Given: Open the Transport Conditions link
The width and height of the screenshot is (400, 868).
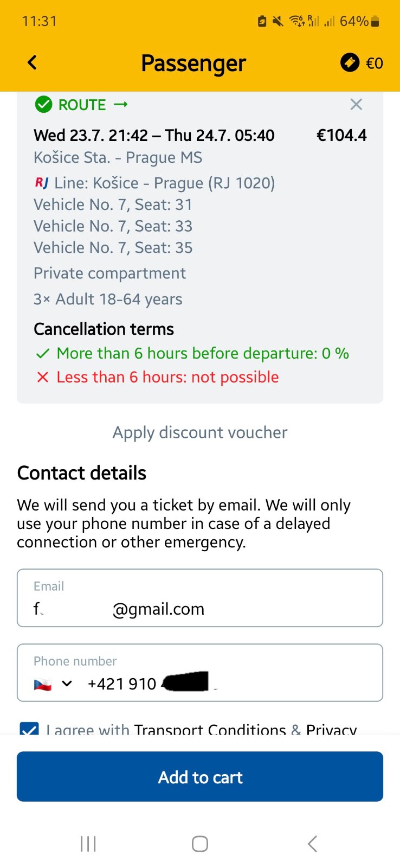Looking at the screenshot, I should 210,730.
